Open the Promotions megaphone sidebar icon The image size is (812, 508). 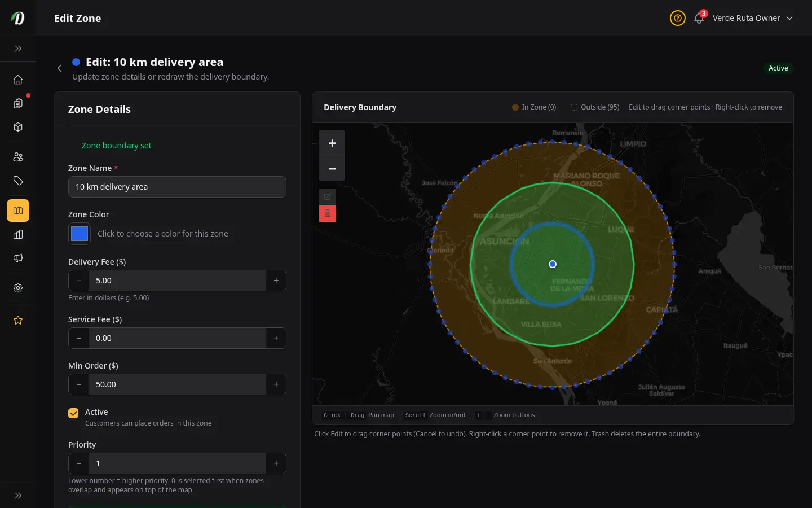coord(18,258)
